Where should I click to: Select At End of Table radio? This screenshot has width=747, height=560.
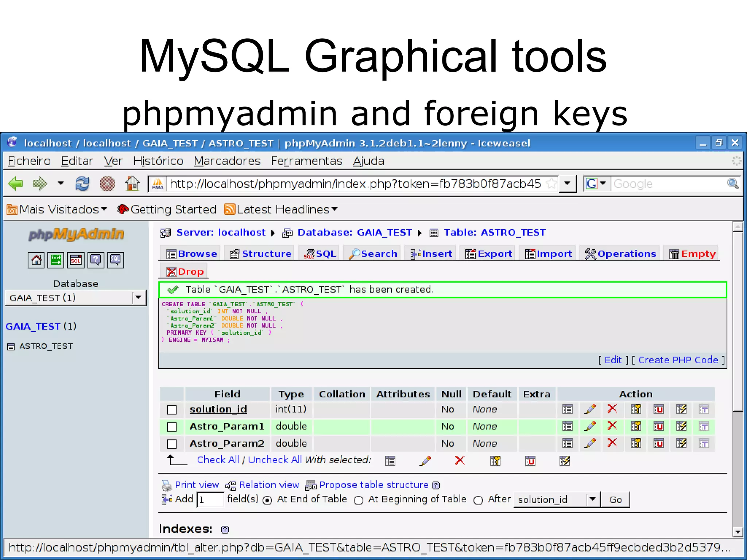pos(267,501)
